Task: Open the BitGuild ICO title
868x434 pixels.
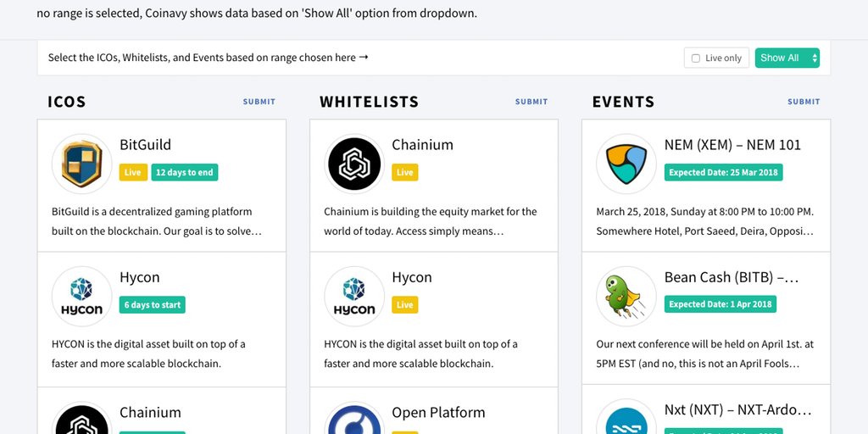Action: pos(146,145)
